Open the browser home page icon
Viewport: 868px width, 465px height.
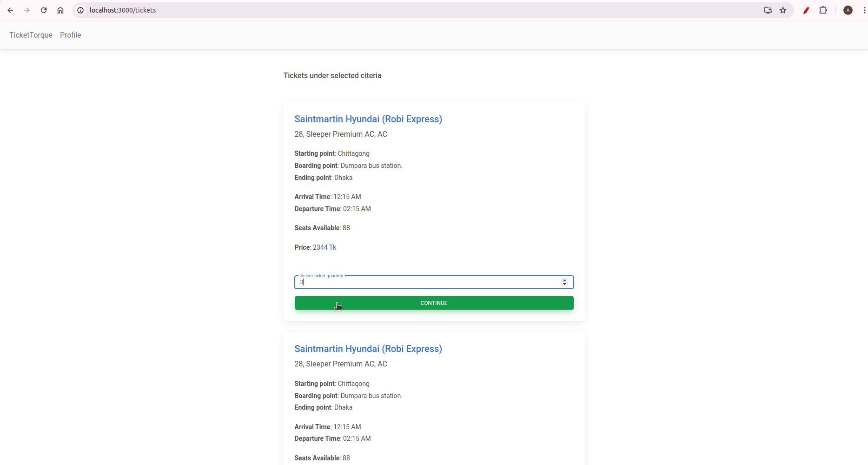pos(60,10)
